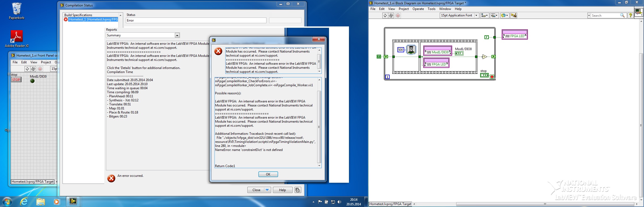This screenshot has height=207, width=644.
Task: Close the error dialog with the red X
Action: pyautogui.click(x=319, y=39)
